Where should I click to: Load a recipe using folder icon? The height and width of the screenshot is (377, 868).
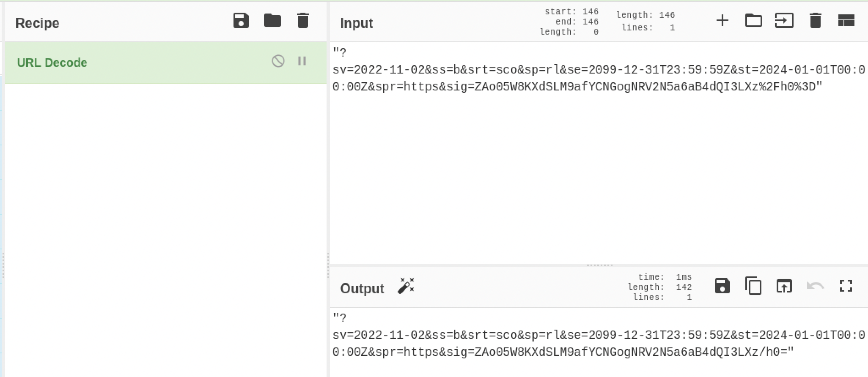tap(272, 21)
